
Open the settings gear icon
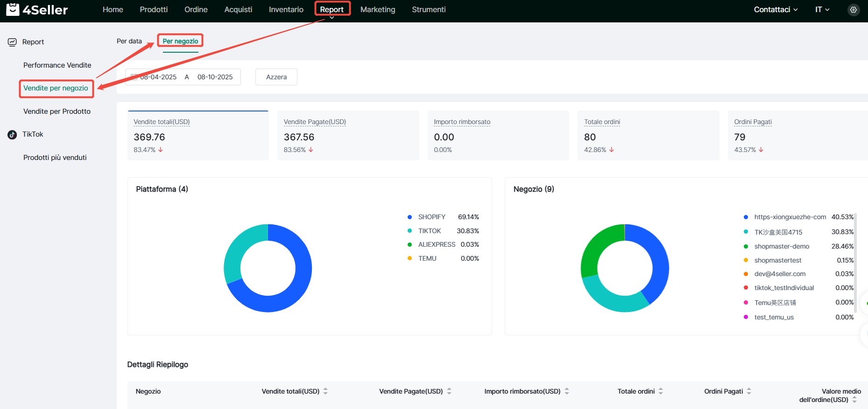pyautogui.click(x=853, y=10)
